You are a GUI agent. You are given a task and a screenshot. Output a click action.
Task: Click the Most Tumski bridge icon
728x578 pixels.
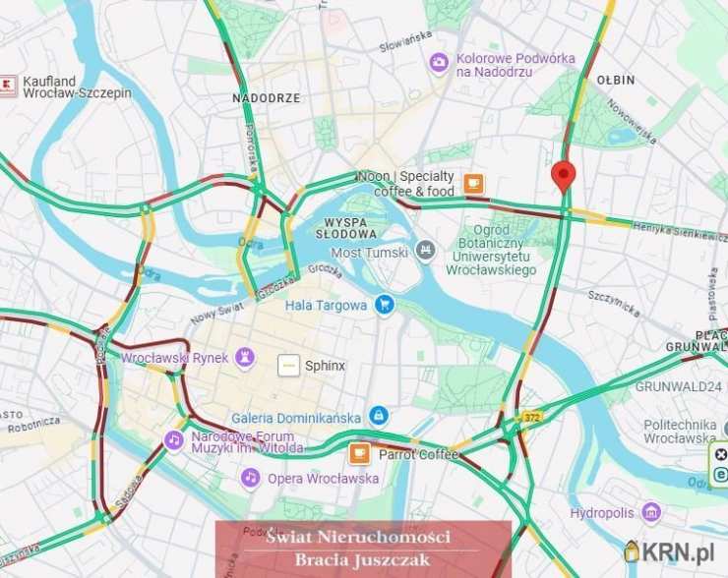425,251
